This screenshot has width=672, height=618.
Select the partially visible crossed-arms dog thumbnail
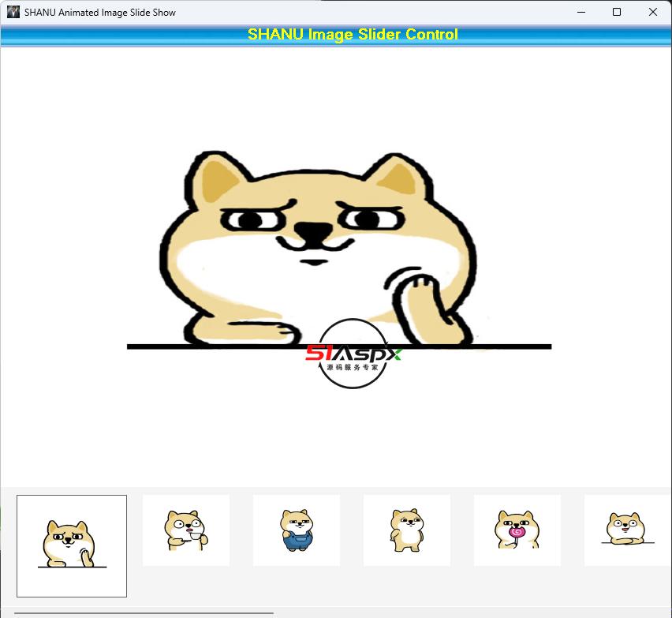point(626,530)
